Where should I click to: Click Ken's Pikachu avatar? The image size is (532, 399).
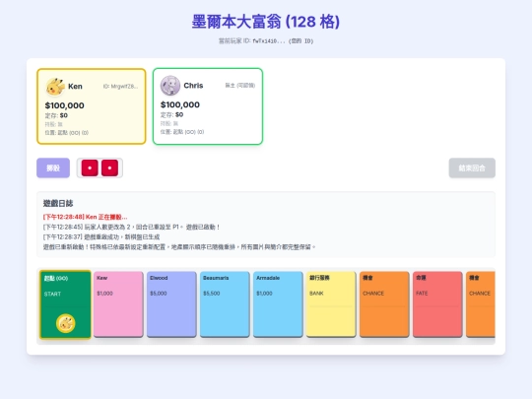pyautogui.click(x=55, y=87)
